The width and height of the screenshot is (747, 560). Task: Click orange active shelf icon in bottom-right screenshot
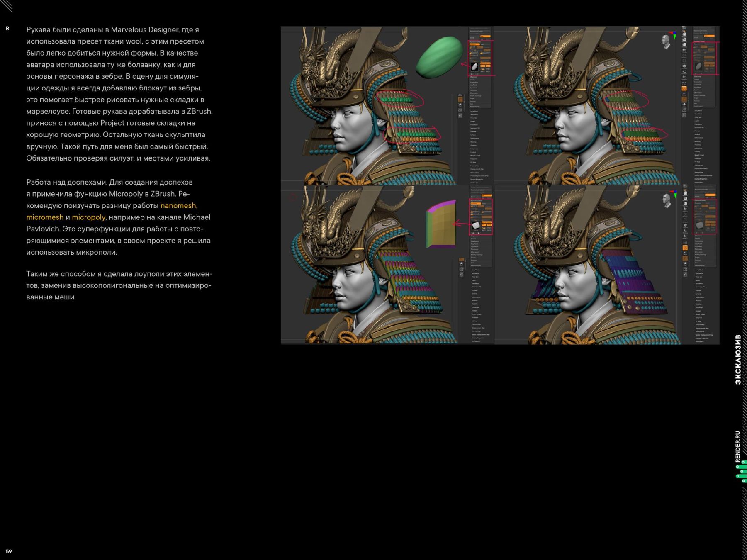click(x=685, y=248)
